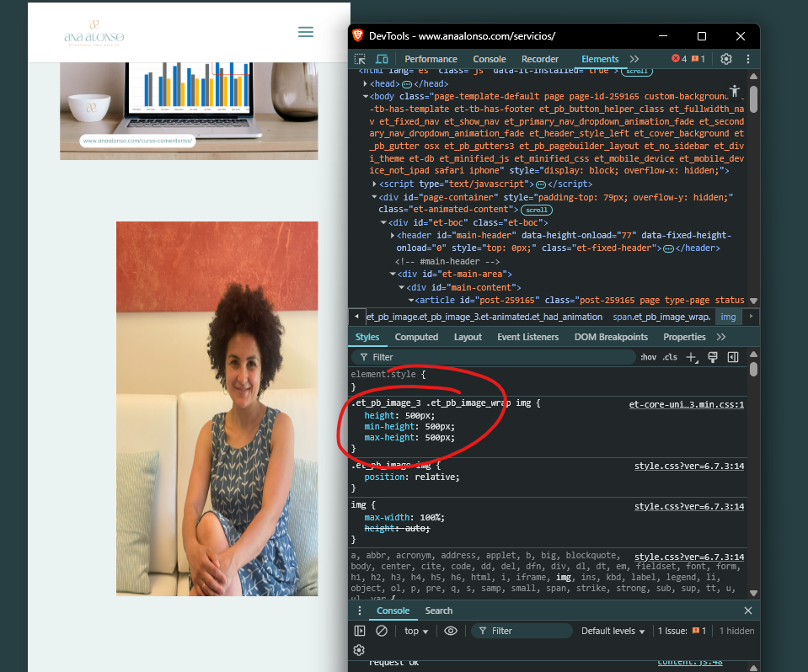Click the Styles filter input field

click(497, 358)
